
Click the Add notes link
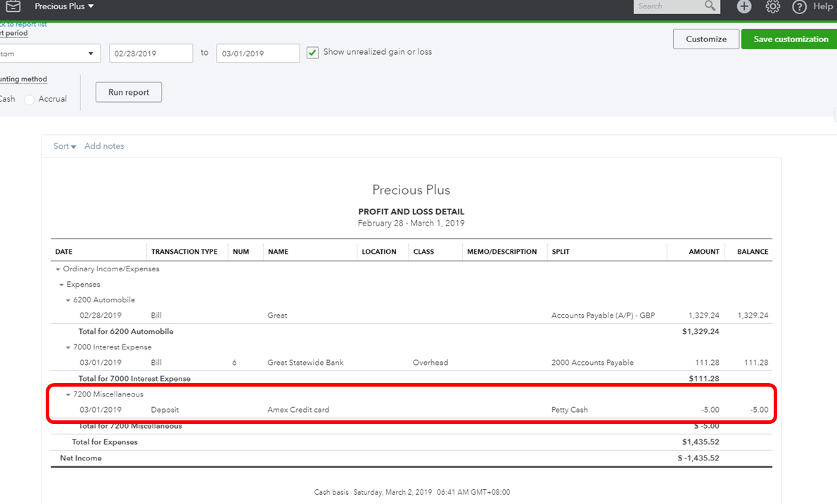tap(104, 146)
